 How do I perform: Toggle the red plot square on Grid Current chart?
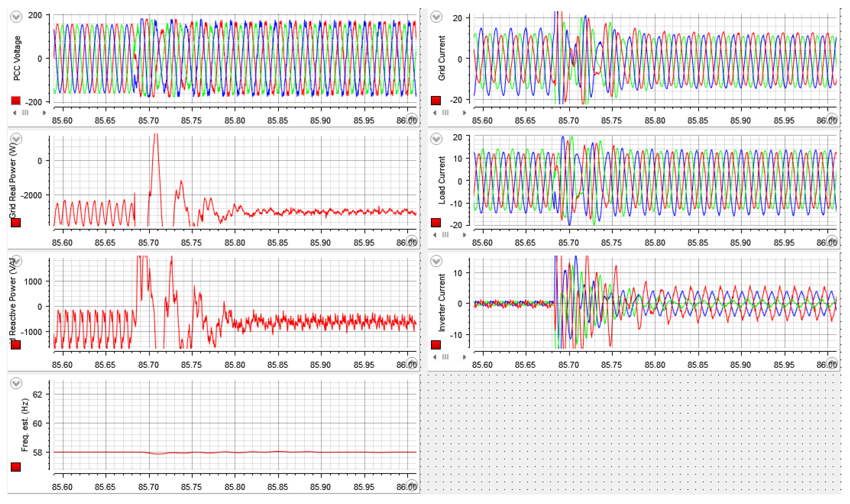(x=436, y=101)
